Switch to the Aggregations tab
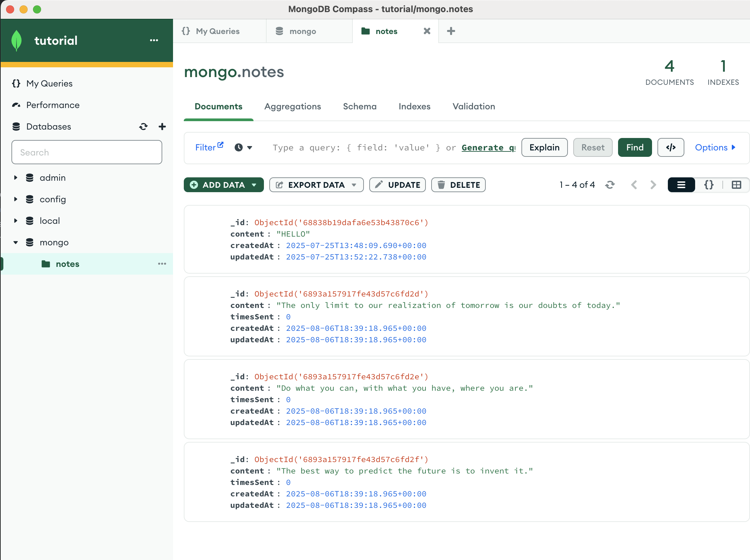The height and width of the screenshot is (560, 750). pos(292,106)
